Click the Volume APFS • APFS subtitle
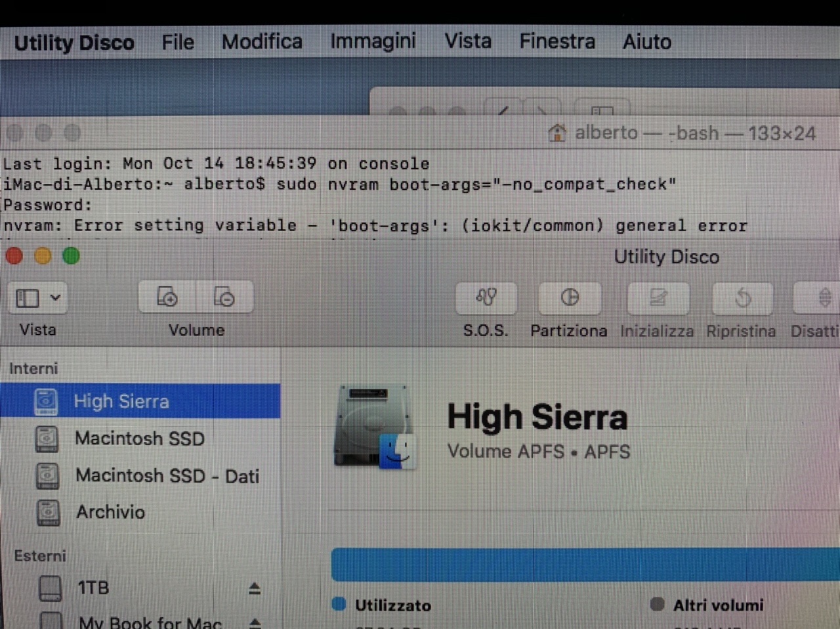The image size is (840, 629). click(x=539, y=452)
